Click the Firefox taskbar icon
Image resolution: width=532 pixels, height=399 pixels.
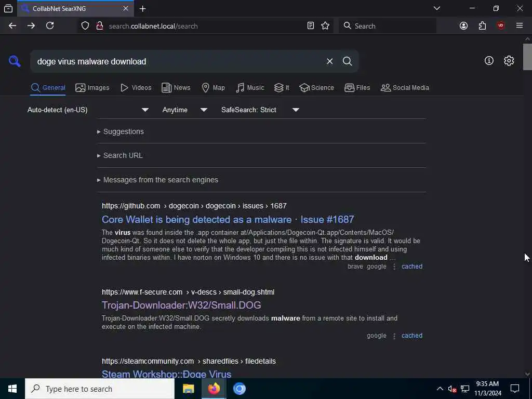(x=214, y=389)
